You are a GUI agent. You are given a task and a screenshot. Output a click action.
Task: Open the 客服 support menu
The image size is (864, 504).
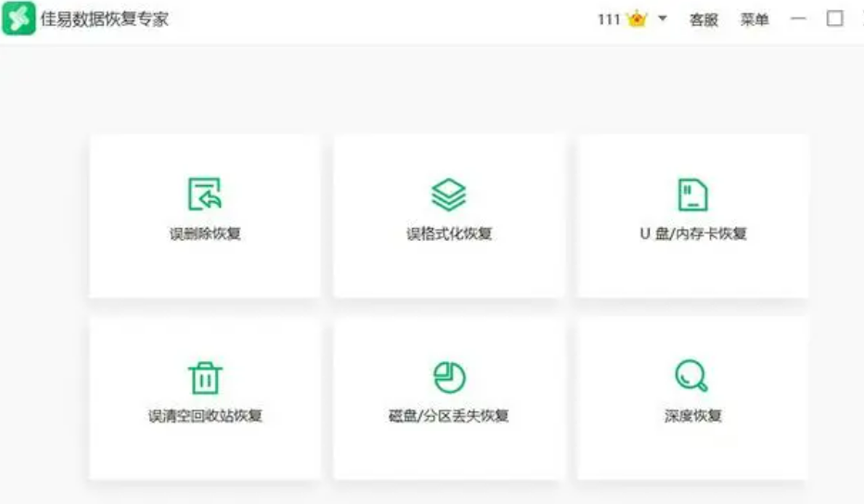point(704,19)
